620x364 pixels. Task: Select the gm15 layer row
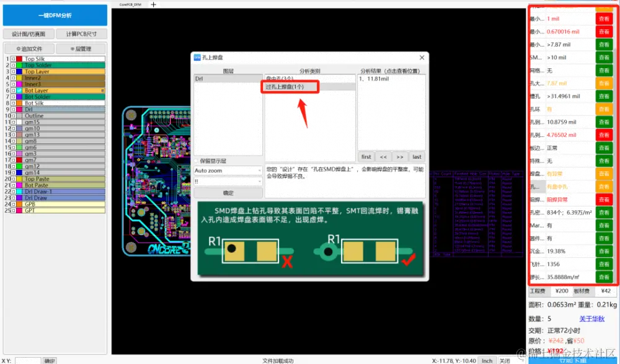pos(64,122)
